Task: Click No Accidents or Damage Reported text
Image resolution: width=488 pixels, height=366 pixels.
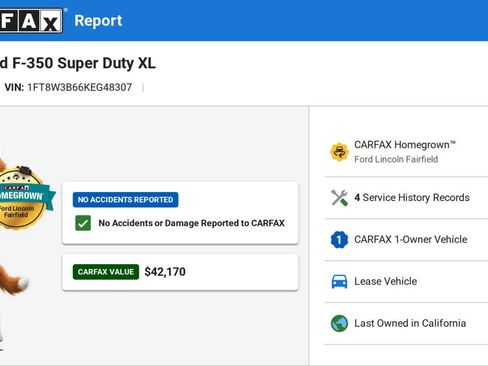Action: [191, 223]
